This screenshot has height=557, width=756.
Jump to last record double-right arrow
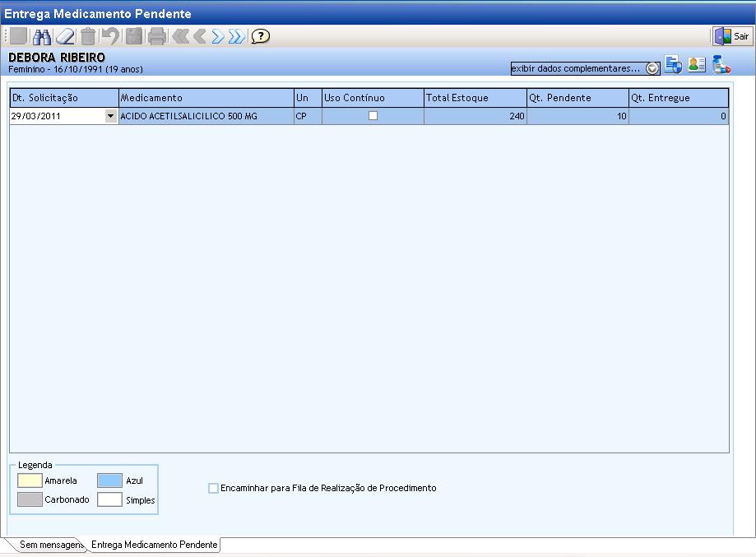[237, 36]
